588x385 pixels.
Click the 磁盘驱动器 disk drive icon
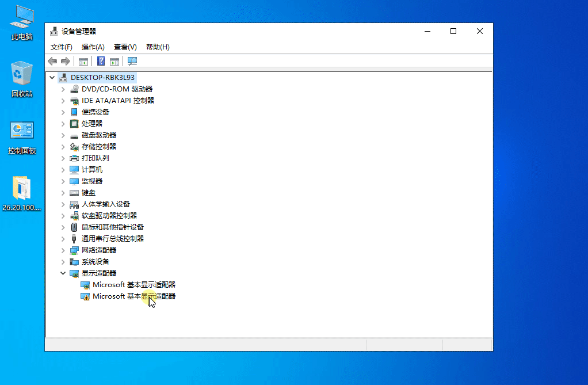74,135
